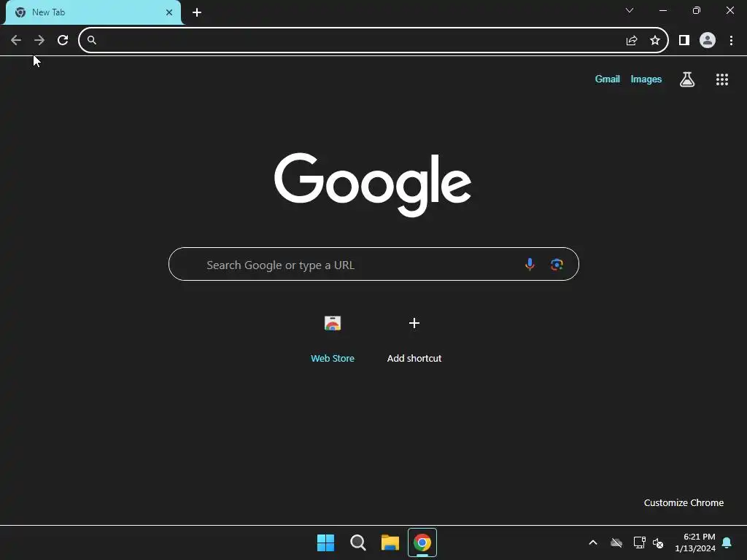This screenshot has height=560, width=747.
Task: Open the Chrome three-dot menu
Action: pyautogui.click(x=731, y=41)
